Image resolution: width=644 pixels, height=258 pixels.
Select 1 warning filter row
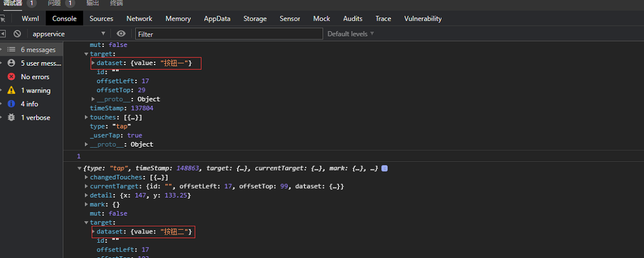(x=32, y=90)
